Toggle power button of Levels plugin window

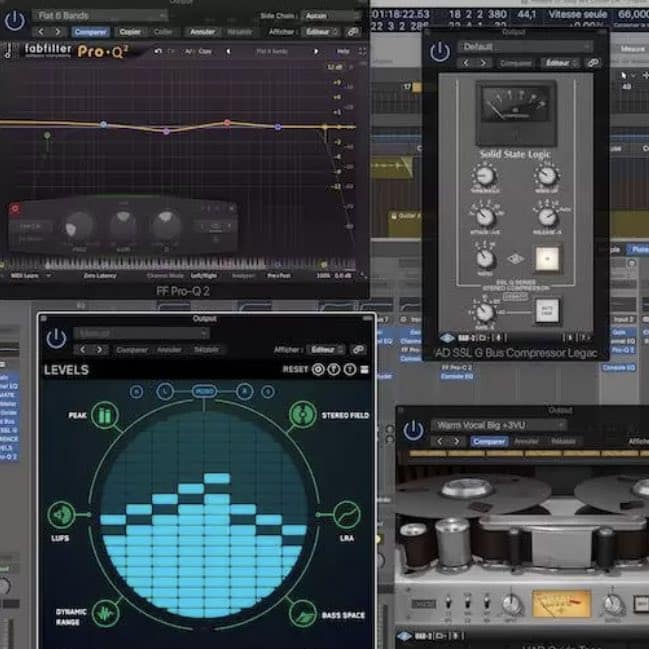point(56,339)
